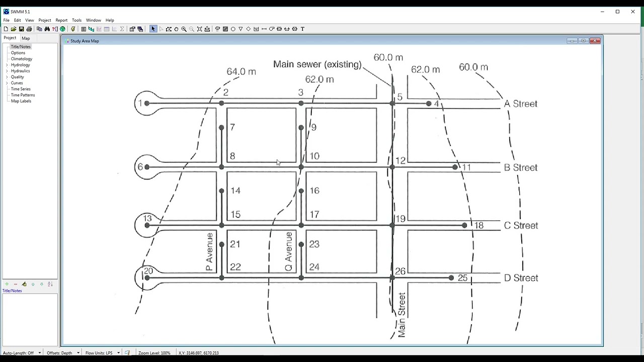Select the Outfall node triangle tool
The height and width of the screenshot is (362, 644).
(240, 29)
